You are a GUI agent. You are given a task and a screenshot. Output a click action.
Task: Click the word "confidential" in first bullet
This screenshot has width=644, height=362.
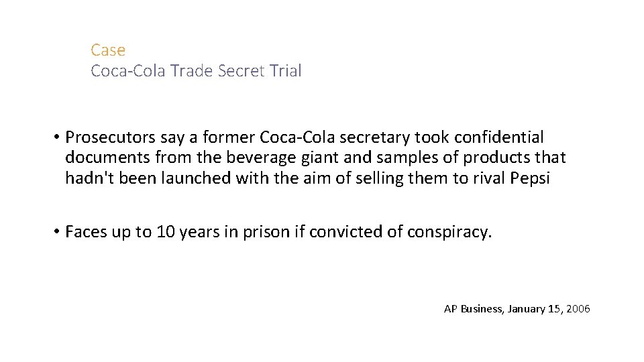[498, 137]
